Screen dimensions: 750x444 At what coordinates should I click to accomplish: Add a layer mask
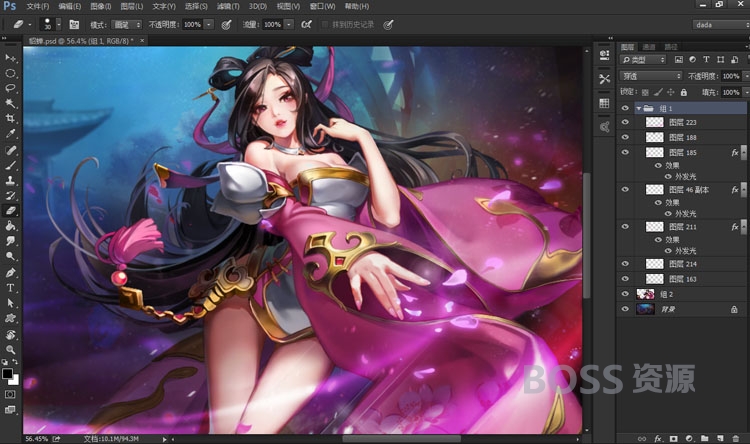pyautogui.click(x=673, y=438)
